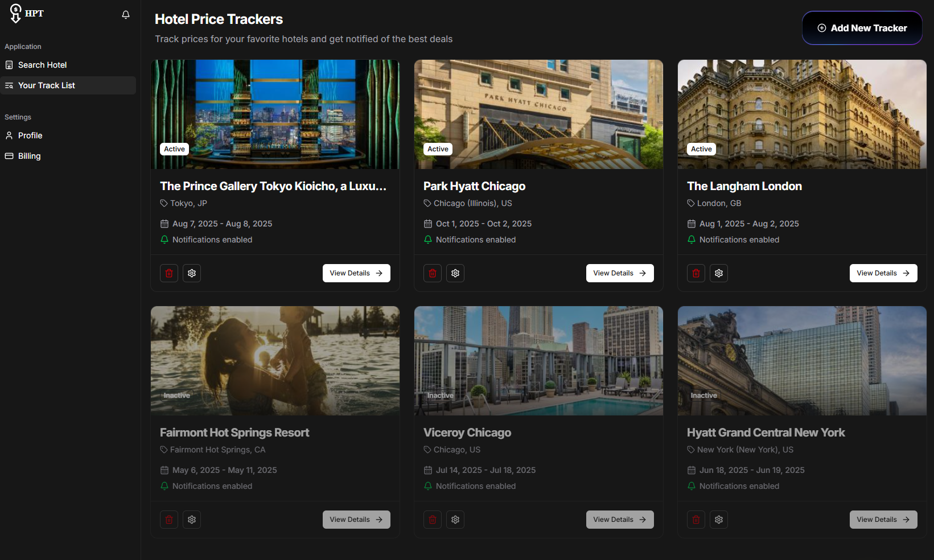934x560 pixels.
Task: Click the calendar icon beside Jul 14, 2025 dates
Action: (428, 470)
